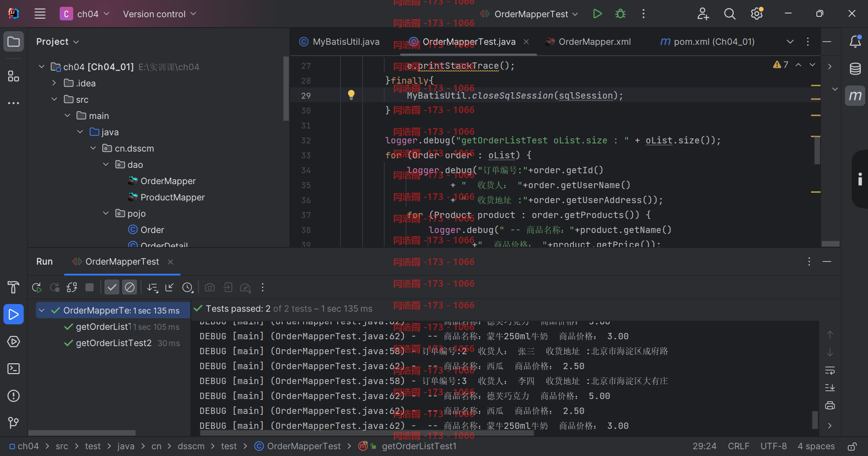
Task: Click CRLF line separator in status bar
Action: (x=739, y=446)
